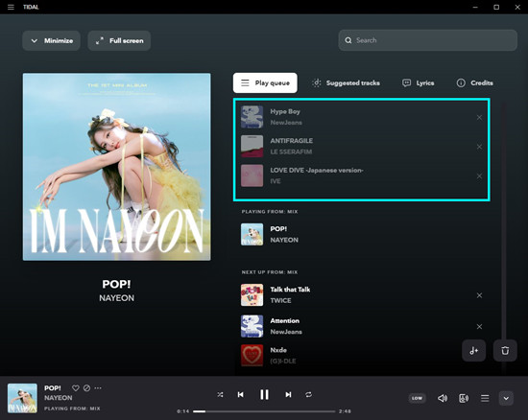Open the Credits tab
The width and height of the screenshot is (528, 420).
(475, 82)
